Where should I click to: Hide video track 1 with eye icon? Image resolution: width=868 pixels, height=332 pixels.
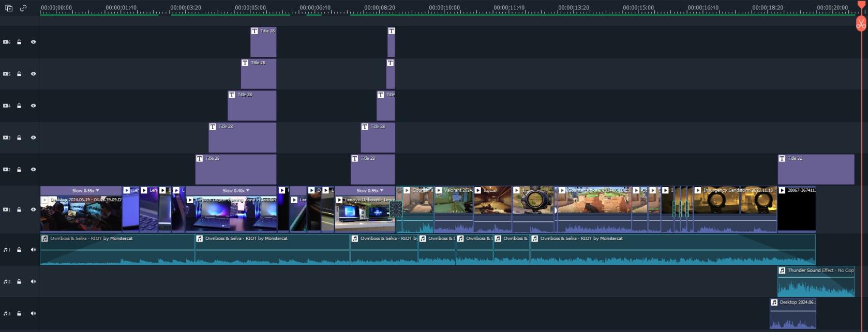tap(33, 209)
